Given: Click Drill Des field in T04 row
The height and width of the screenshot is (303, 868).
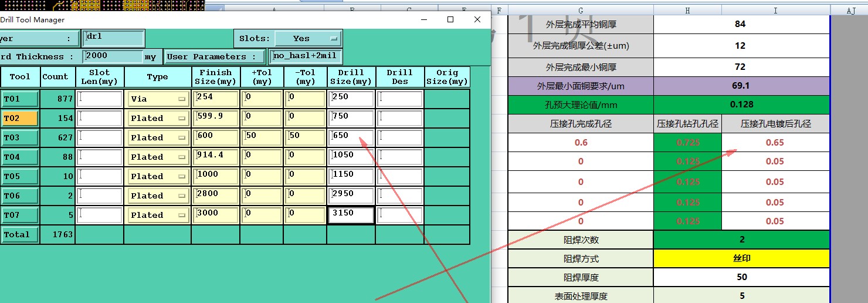Looking at the screenshot, I should pyautogui.click(x=400, y=157).
